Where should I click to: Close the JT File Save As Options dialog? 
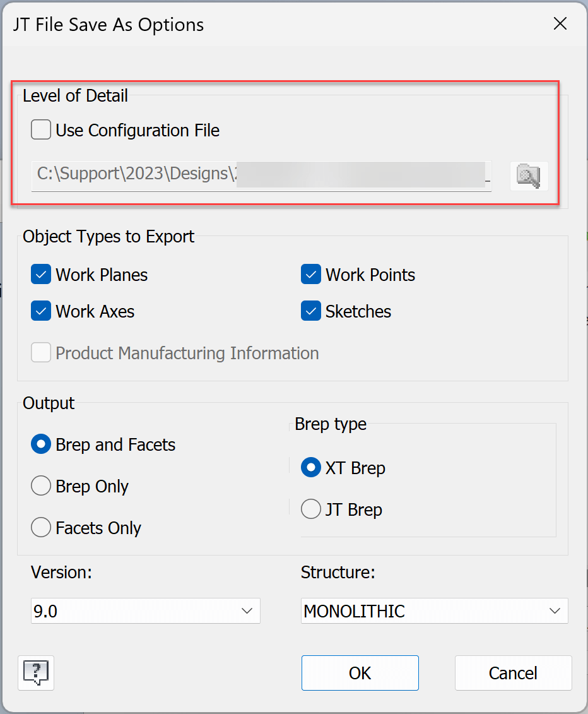[560, 23]
